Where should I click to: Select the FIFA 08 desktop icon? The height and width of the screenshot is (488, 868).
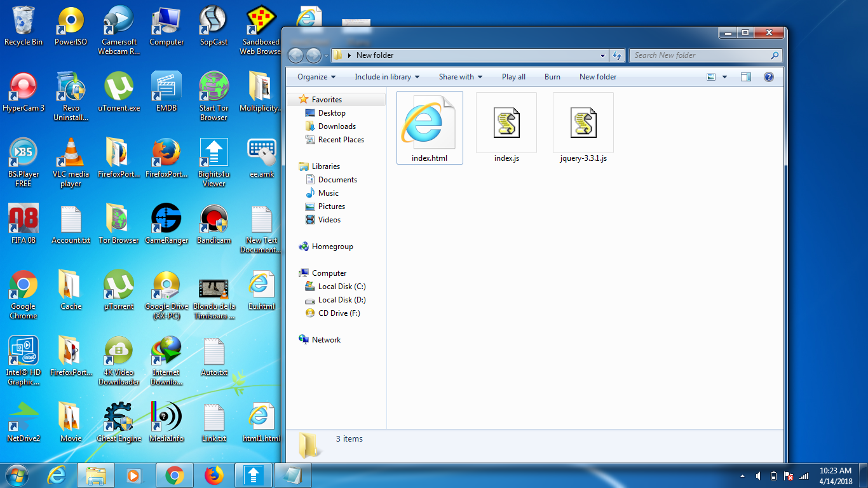(24, 224)
